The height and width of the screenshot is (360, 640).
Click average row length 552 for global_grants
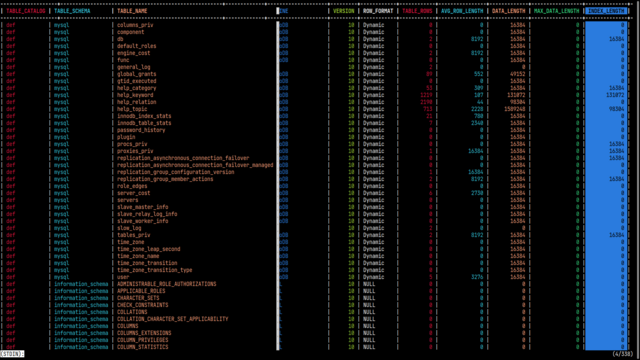click(478, 74)
